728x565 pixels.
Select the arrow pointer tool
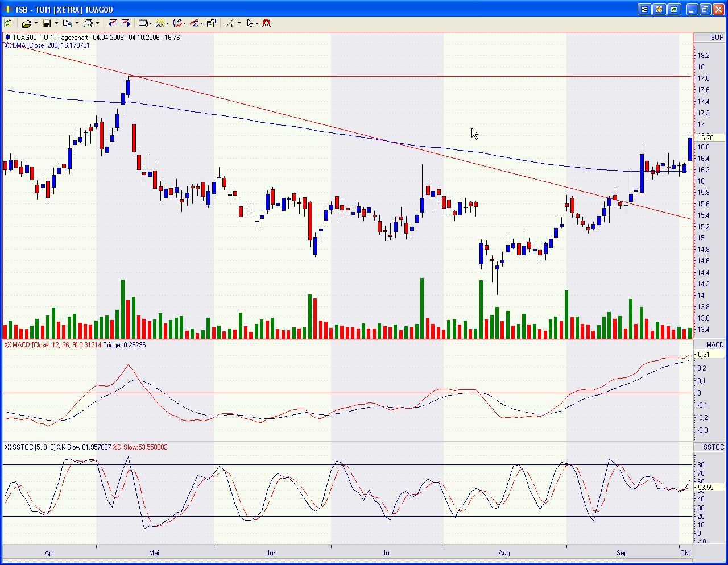click(x=250, y=23)
